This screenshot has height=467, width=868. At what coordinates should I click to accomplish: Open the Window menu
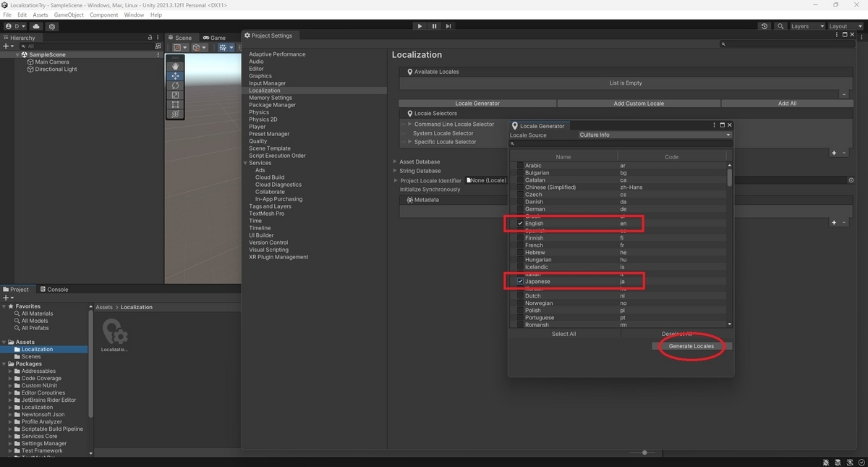(134, 14)
